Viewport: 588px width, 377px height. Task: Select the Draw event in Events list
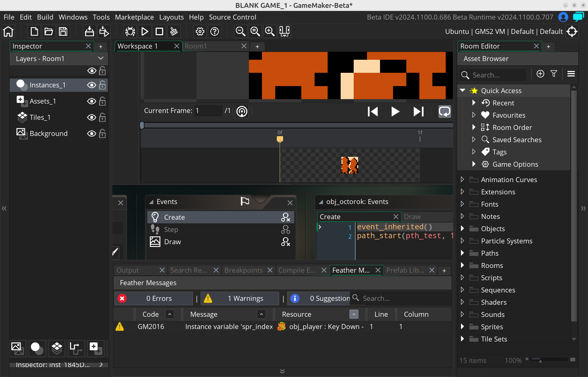[x=220, y=242]
